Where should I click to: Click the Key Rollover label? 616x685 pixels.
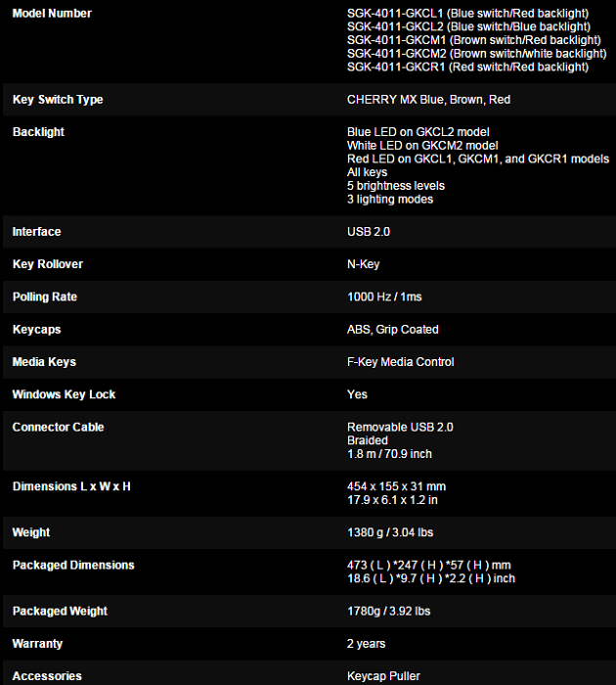pos(48,264)
